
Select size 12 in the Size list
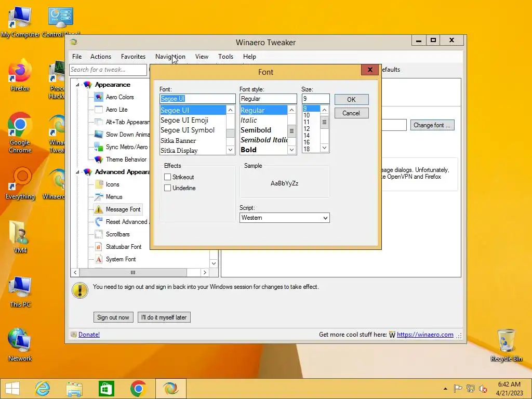tap(311, 129)
